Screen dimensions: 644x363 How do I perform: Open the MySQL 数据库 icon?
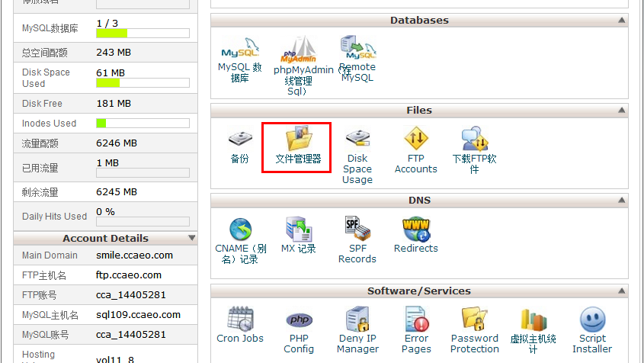pos(240,48)
